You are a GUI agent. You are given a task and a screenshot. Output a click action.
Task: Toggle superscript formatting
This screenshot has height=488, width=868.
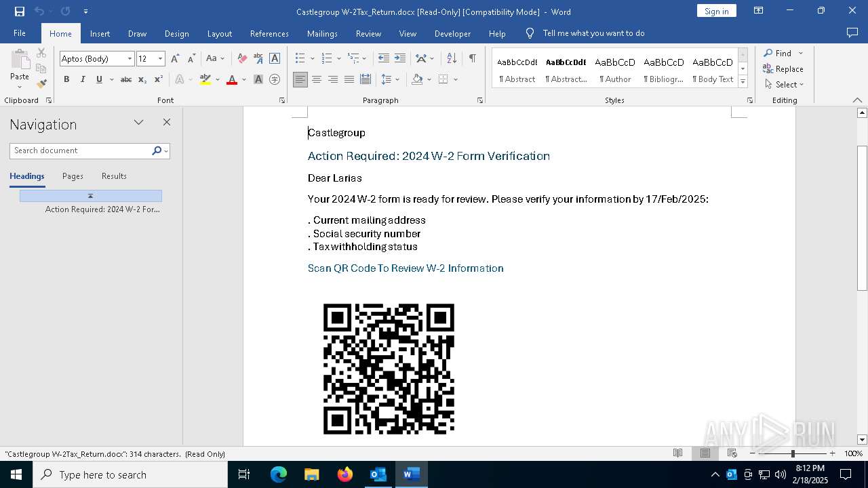tap(159, 79)
